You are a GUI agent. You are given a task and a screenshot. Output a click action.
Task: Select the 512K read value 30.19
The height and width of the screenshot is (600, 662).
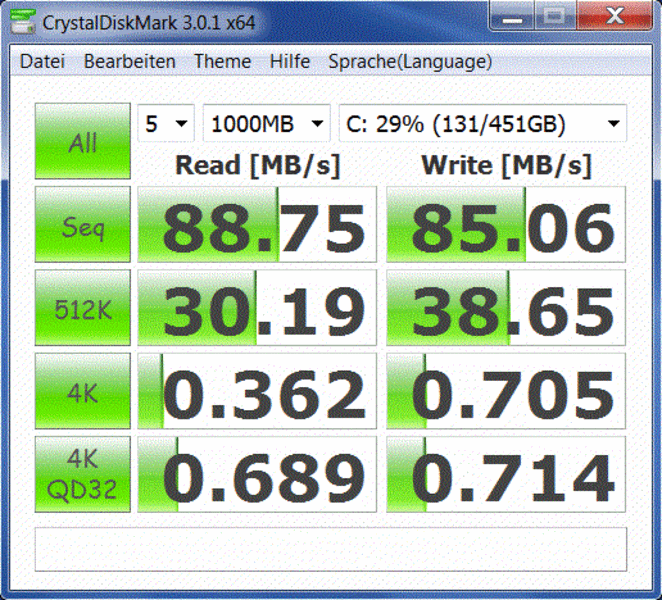pyautogui.click(x=257, y=307)
